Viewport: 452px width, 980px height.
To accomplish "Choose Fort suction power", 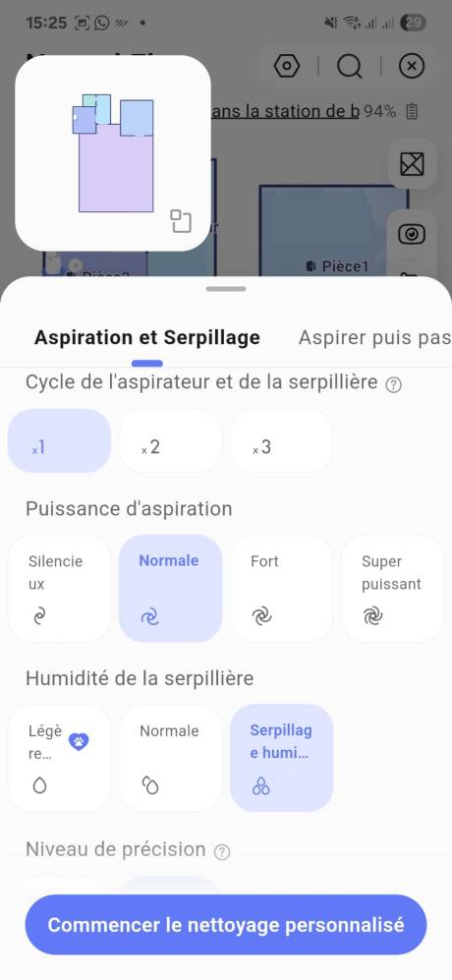I will [281, 588].
